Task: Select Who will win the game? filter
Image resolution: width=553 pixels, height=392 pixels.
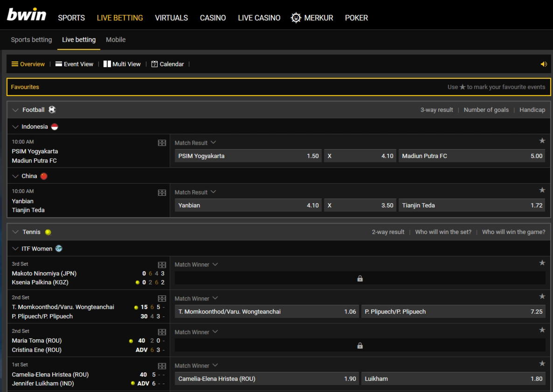Action: click(513, 232)
